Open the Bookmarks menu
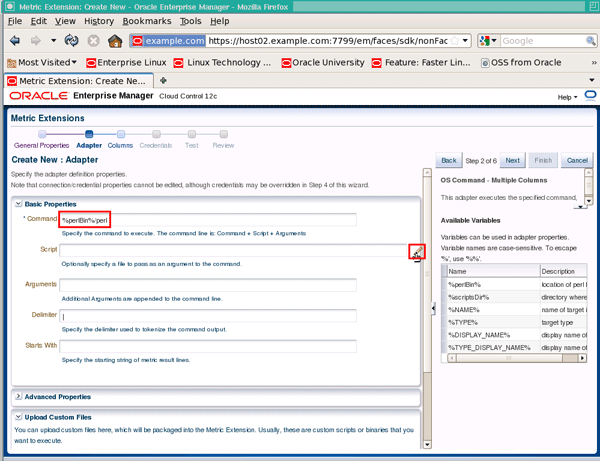This screenshot has width=600, height=461. 147,21
